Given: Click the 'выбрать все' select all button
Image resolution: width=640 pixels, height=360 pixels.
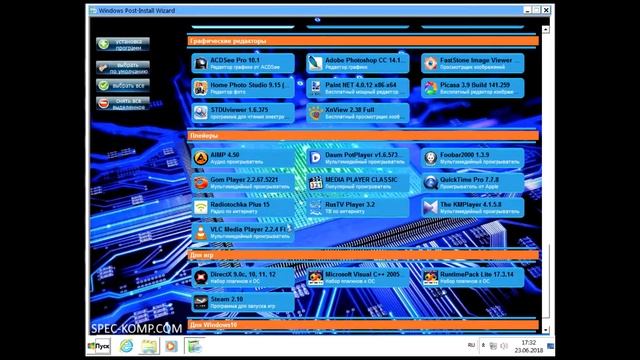Looking at the screenshot, I should tap(123, 86).
